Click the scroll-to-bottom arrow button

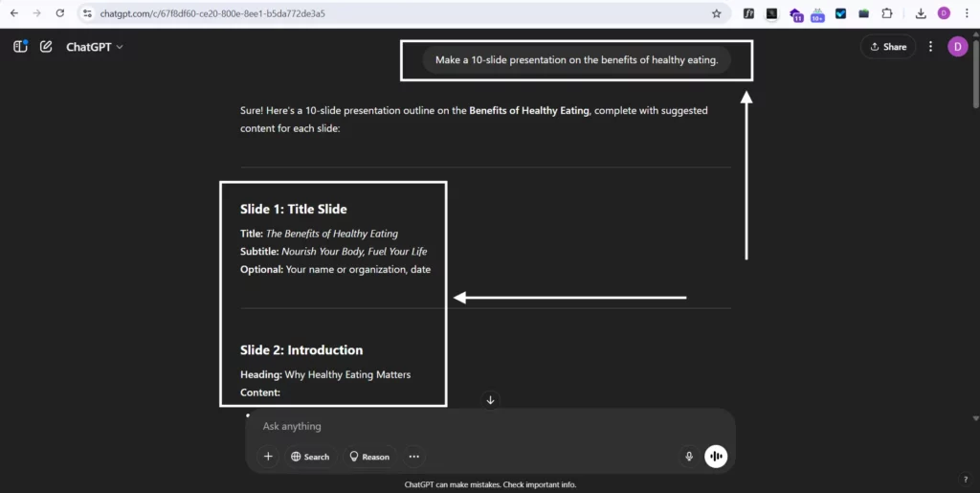[x=490, y=400]
